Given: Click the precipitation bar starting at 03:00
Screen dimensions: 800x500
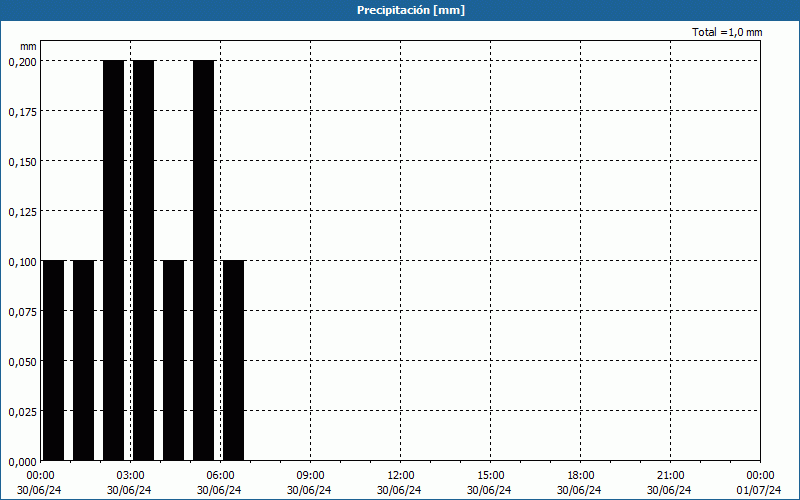Looking at the screenshot, I should tap(143, 260).
